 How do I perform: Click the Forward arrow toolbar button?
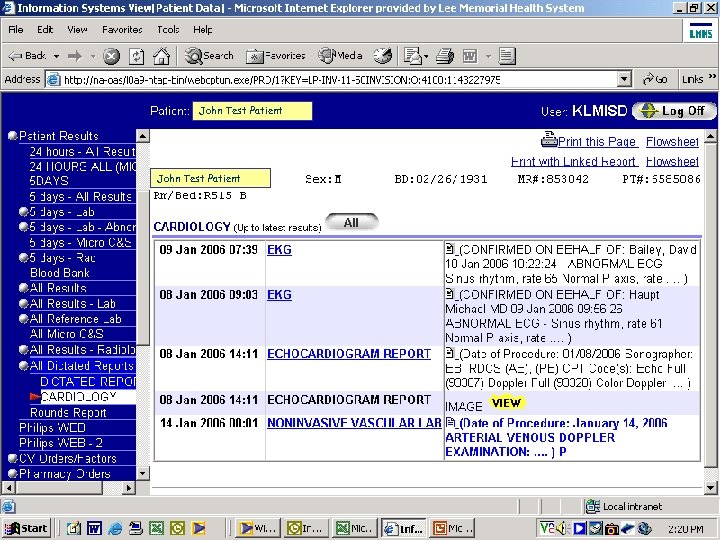pos(75,56)
